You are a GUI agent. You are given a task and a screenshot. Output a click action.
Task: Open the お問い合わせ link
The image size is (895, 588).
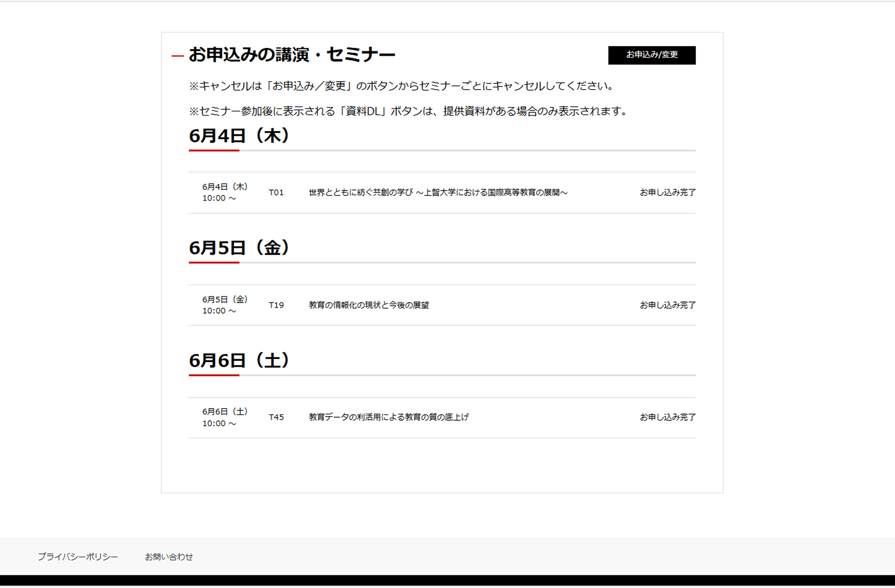[169, 557]
